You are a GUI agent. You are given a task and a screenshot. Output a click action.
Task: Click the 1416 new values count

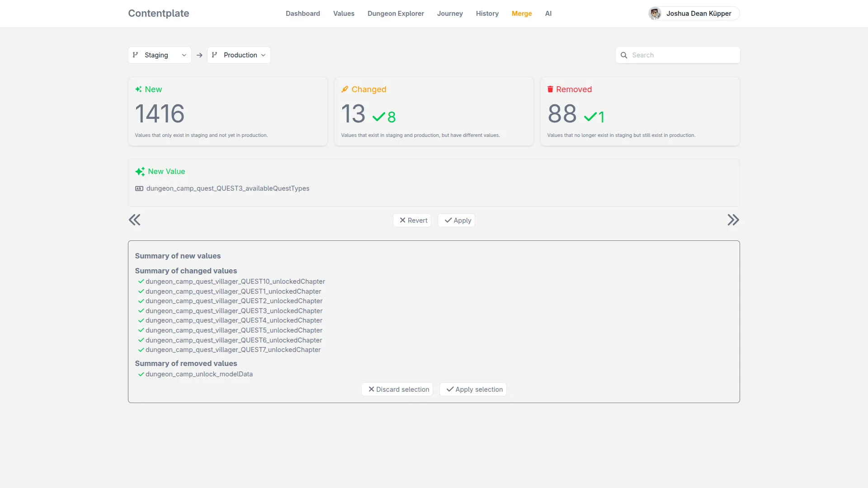160,113
